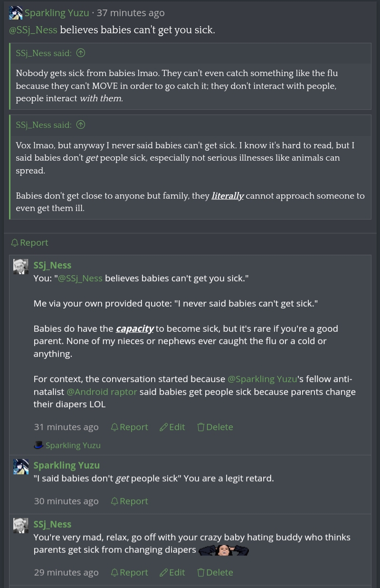The width and height of the screenshot is (380, 588).
Task: Open Sparkling Yuzu's avatar in the reply
Action: [21, 467]
